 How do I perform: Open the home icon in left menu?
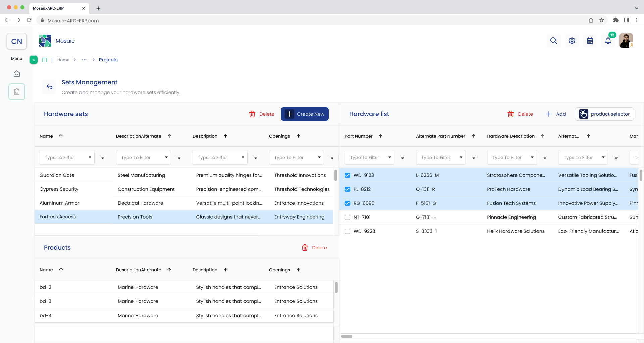coord(17,74)
